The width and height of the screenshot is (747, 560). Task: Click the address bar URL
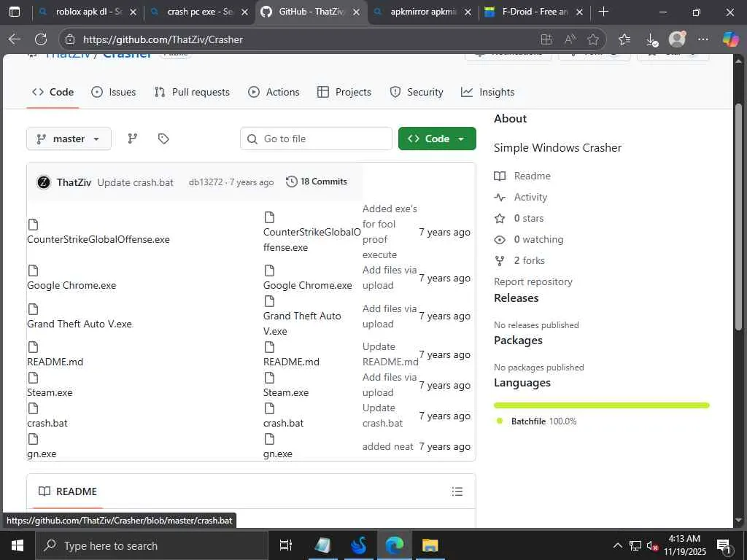click(163, 39)
